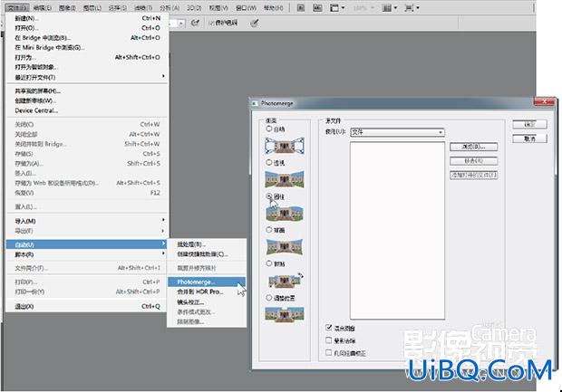Click Add Open Files (F) button

pos(473,175)
